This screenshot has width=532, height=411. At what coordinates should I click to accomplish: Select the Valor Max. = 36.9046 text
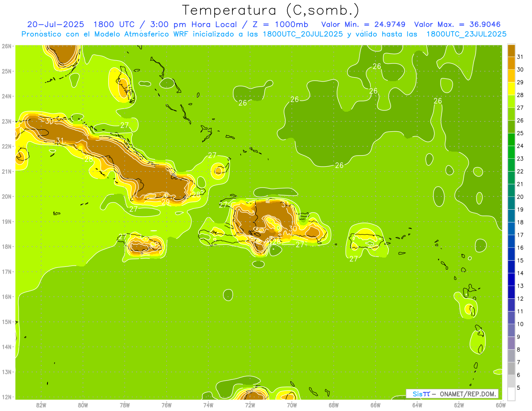[457, 24]
